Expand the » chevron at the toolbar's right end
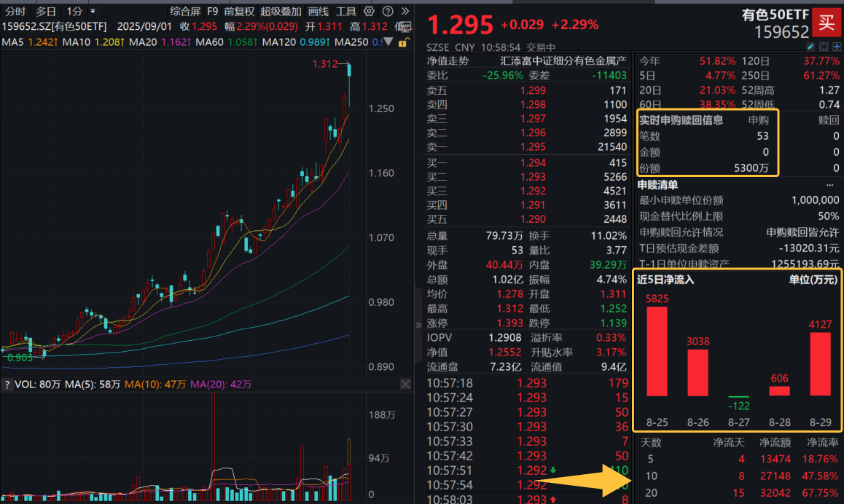Image resolution: width=844 pixels, height=504 pixels. click(x=404, y=11)
